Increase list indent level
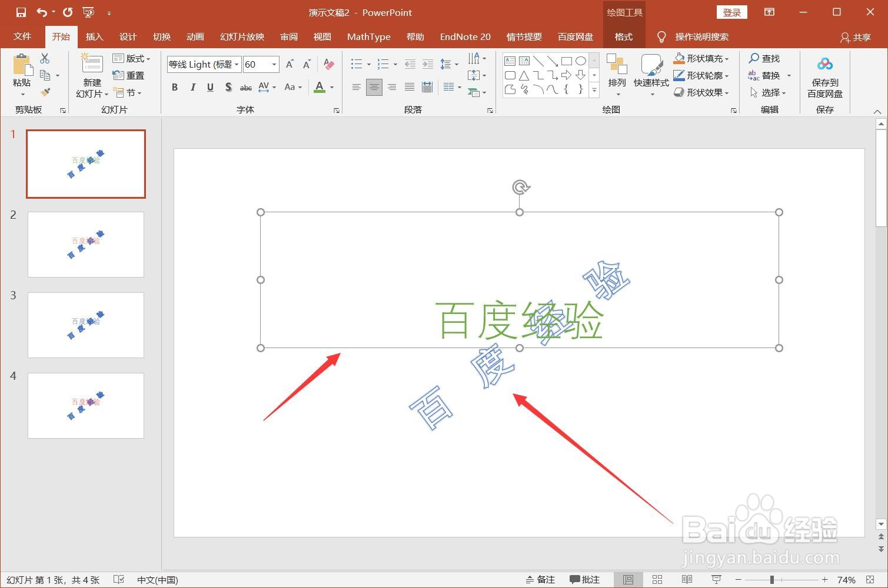888x588 pixels. [x=428, y=64]
